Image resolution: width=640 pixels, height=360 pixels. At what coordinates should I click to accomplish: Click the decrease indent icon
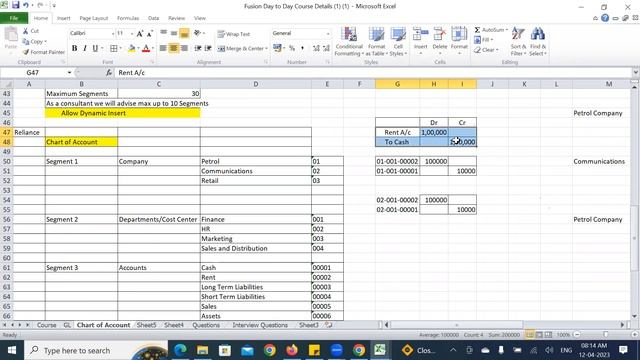(x=198, y=48)
